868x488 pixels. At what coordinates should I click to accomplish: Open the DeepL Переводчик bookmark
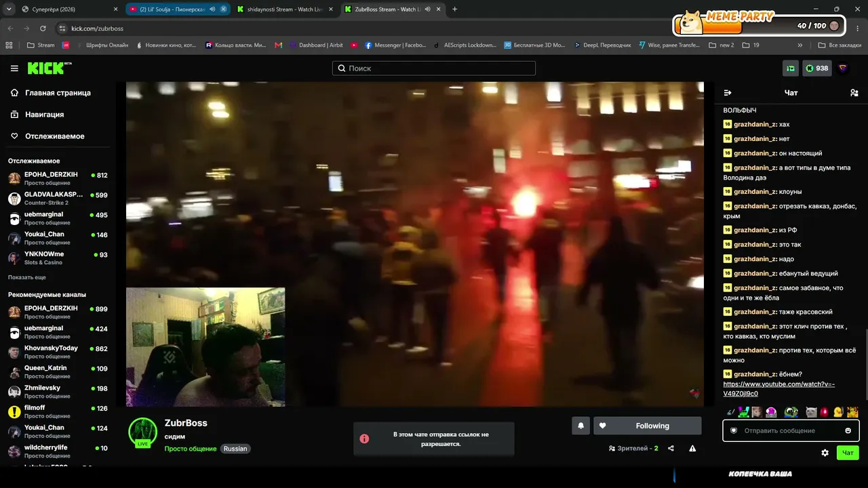601,45
